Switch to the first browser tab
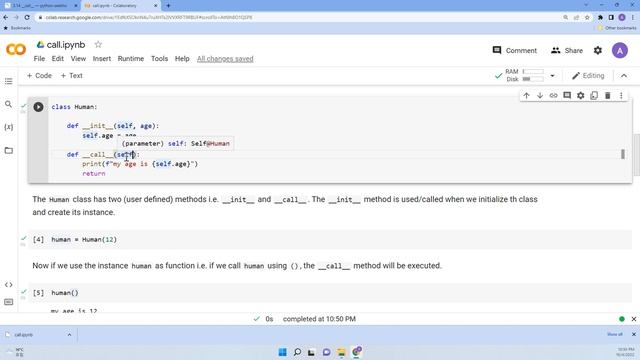 pos(40,6)
